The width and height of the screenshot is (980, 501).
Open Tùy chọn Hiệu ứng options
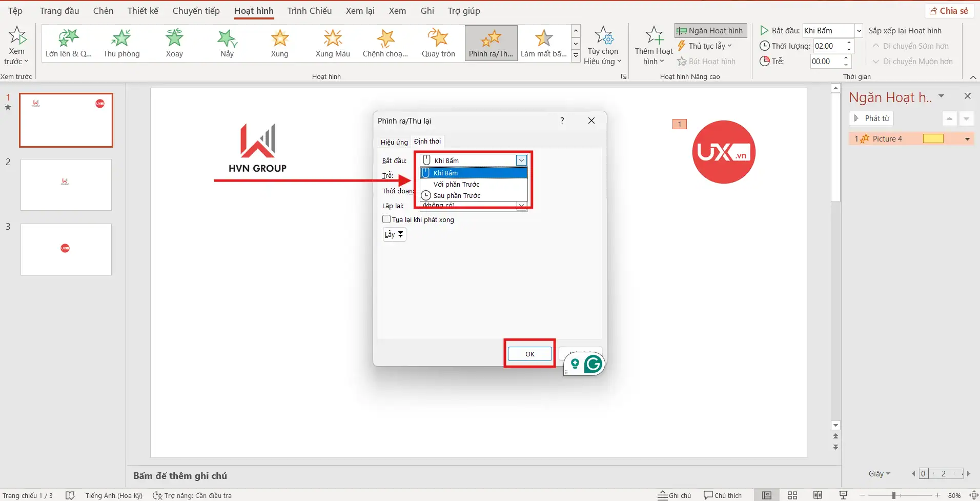tap(603, 46)
